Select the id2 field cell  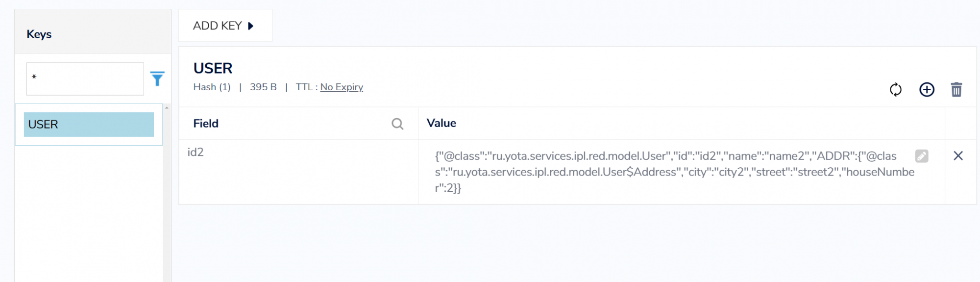pos(196,152)
